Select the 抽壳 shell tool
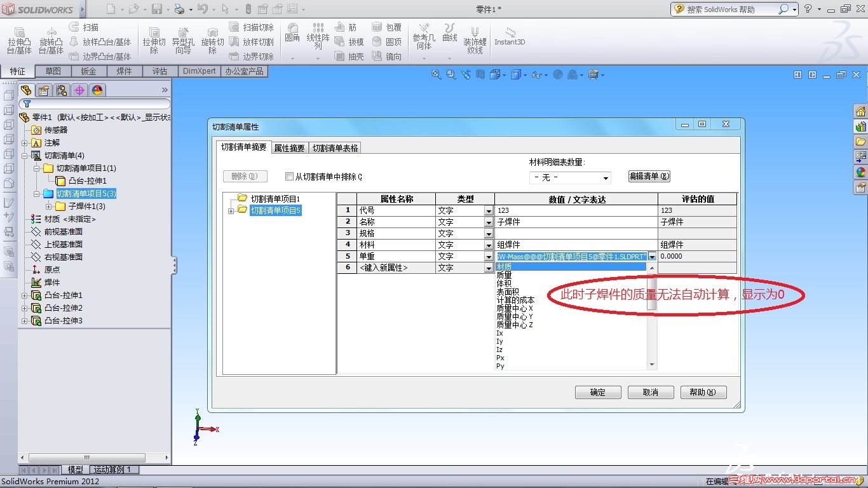The image size is (868, 488). pyautogui.click(x=349, y=57)
